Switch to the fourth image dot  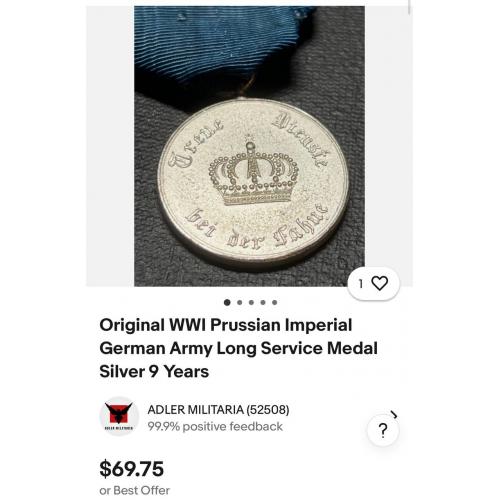(x=263, y=302)
